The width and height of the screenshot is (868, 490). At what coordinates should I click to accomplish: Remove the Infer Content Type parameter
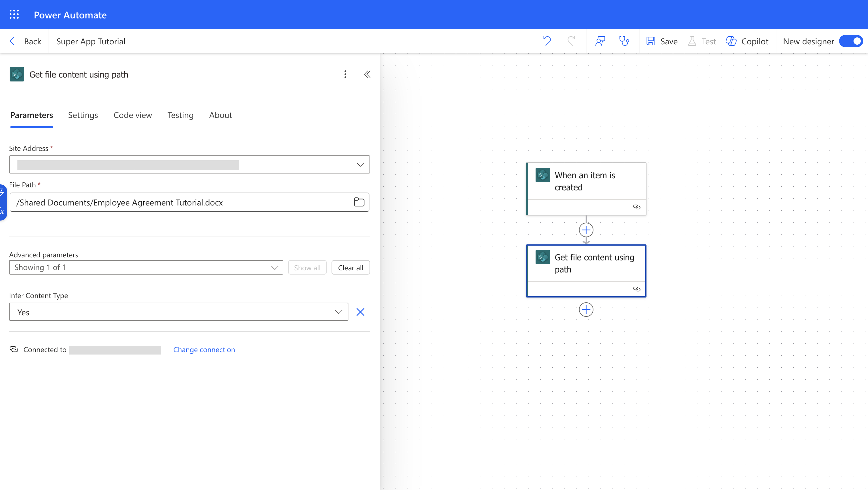pos(360,312)
